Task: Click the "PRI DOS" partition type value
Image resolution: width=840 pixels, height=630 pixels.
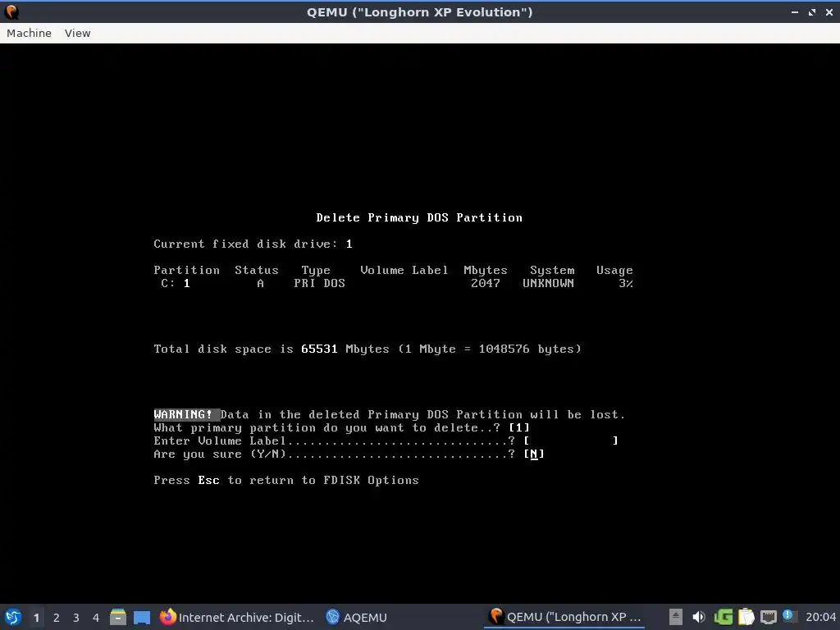Action: pos(319,283)
